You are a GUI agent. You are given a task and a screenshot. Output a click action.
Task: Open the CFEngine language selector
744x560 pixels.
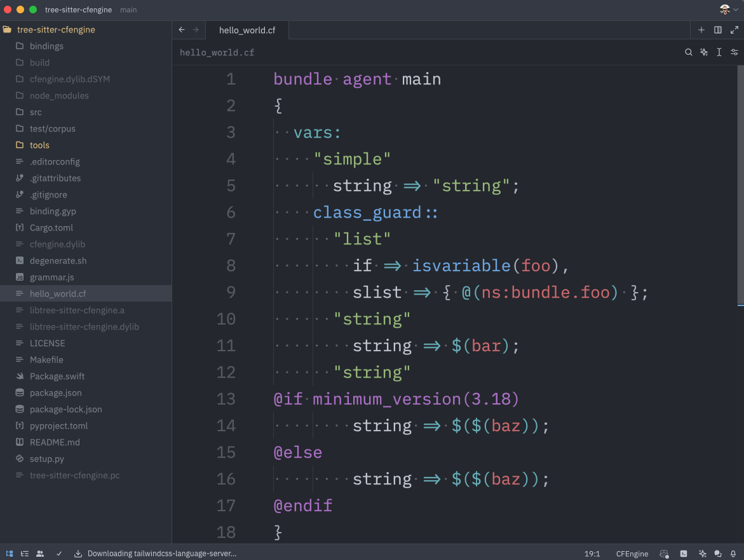[632, 554]
